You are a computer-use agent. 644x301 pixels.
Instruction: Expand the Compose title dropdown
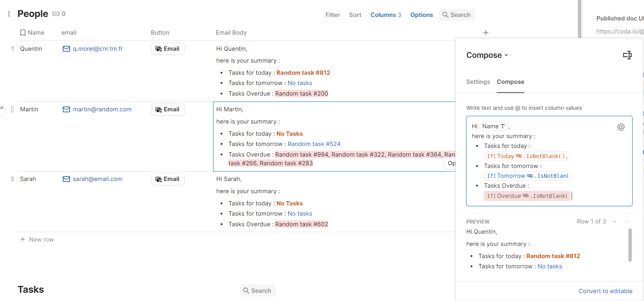click(x=507, y=55)
